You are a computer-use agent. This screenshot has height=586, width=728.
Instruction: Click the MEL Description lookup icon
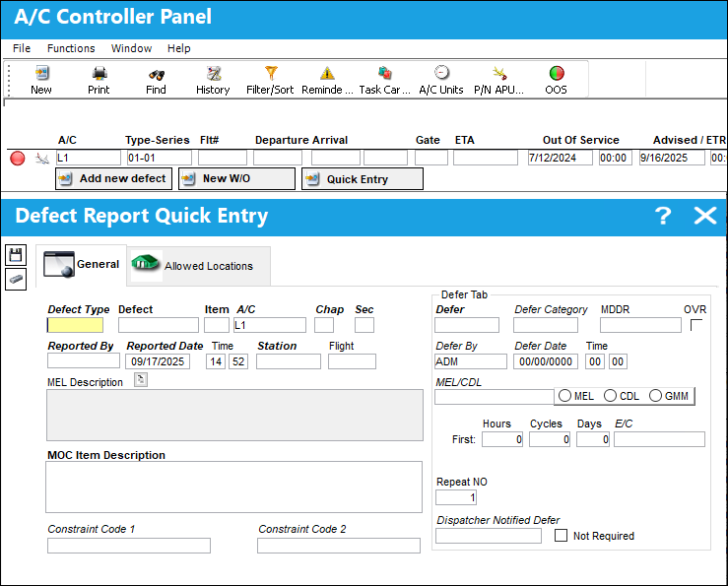pyautogui.click(x=141, y=380)
